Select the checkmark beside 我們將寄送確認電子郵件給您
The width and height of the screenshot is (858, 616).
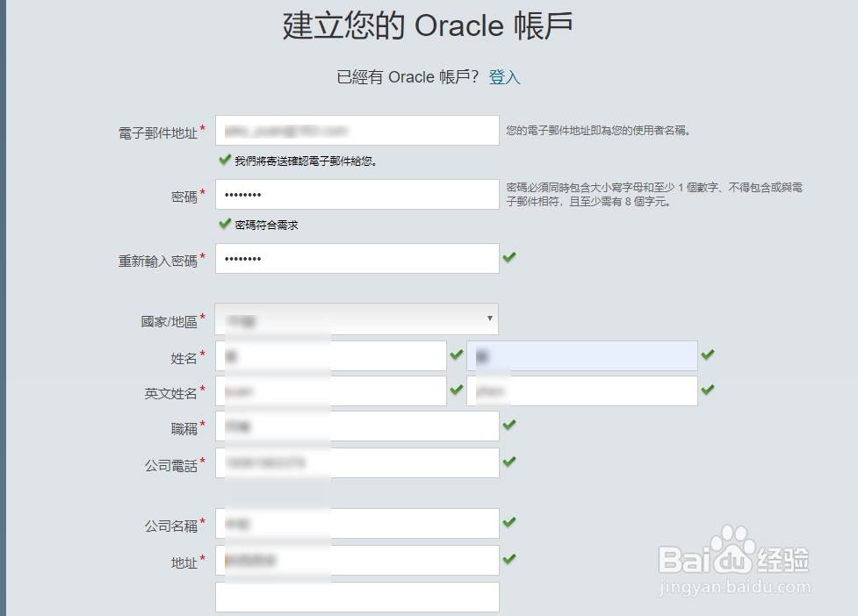tap(224, 159)
